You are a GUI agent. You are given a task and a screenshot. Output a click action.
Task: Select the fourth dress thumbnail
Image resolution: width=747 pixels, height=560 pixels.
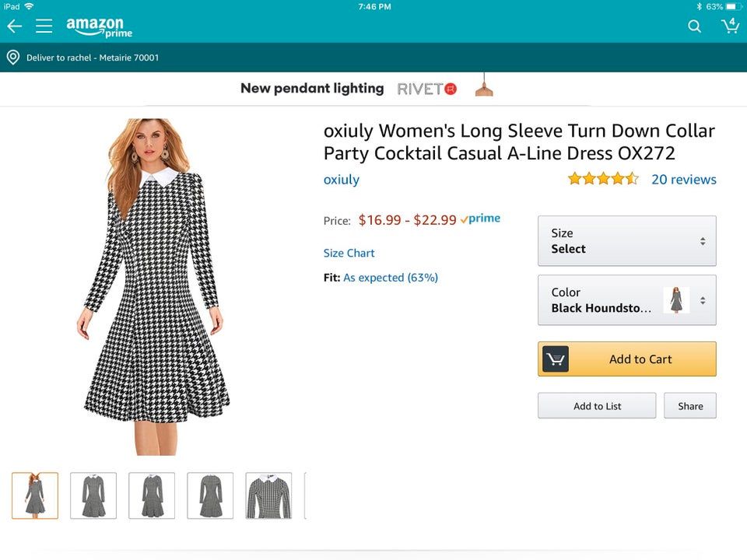pyautogui.click(x=210, y=495)
